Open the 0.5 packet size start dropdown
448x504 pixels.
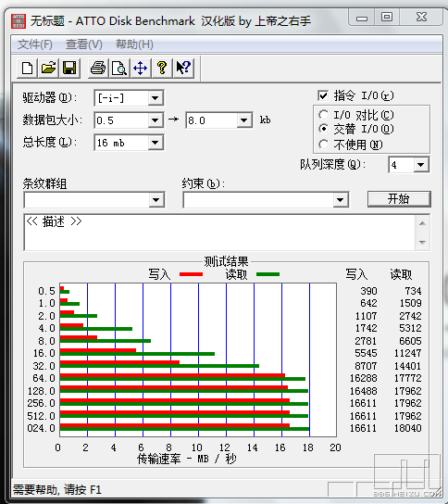coord(156,120)
